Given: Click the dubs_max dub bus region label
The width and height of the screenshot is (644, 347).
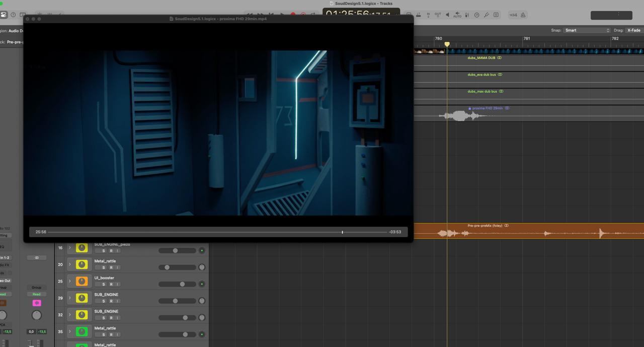Looking at the screenshot, I should click(482, 91).
